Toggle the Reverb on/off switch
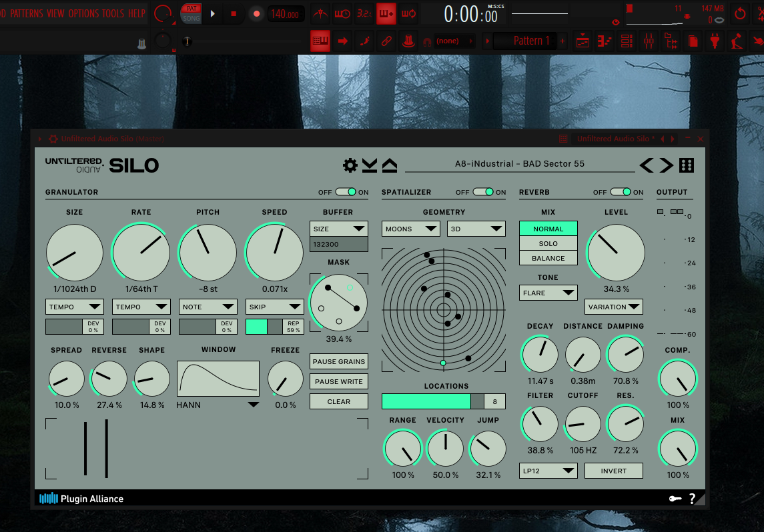This screenshot has width=764, height=532. 621,192
